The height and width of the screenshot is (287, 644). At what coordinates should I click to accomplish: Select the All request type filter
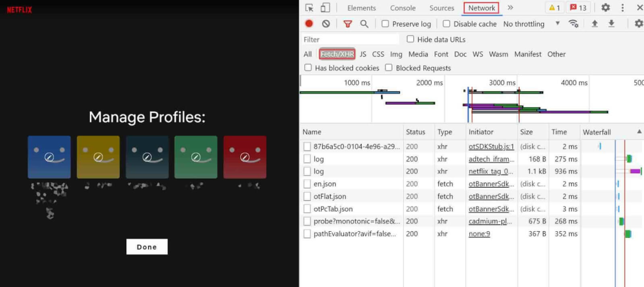click(308, 54)
